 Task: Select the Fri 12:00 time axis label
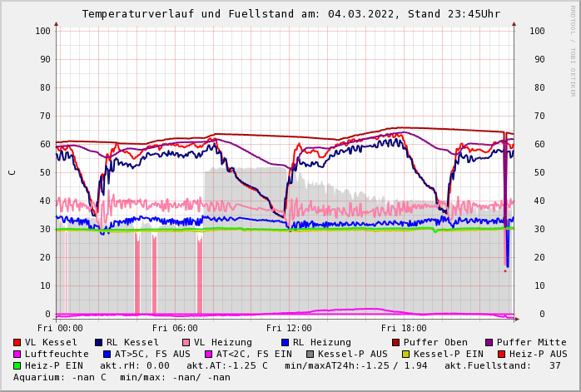pyautogui.click(x=289, y=328)
